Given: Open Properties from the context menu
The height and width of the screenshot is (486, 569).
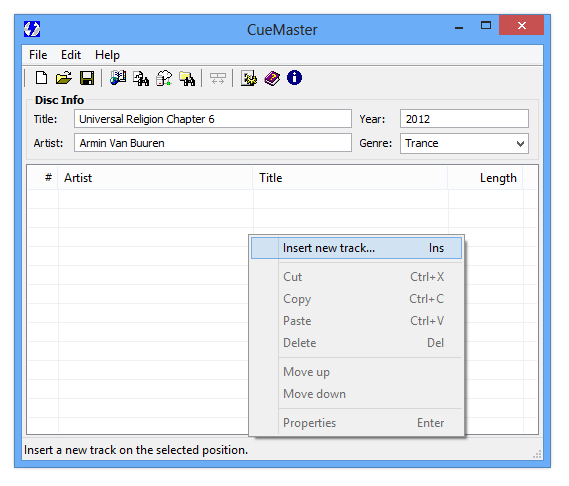Looking at the screenshot, I should coord(356,423).
